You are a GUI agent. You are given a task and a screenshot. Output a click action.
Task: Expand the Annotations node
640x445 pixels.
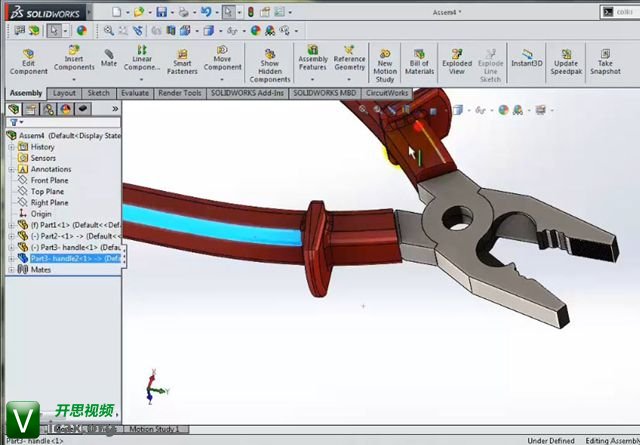pyautogui.click(x=11, y=169)
